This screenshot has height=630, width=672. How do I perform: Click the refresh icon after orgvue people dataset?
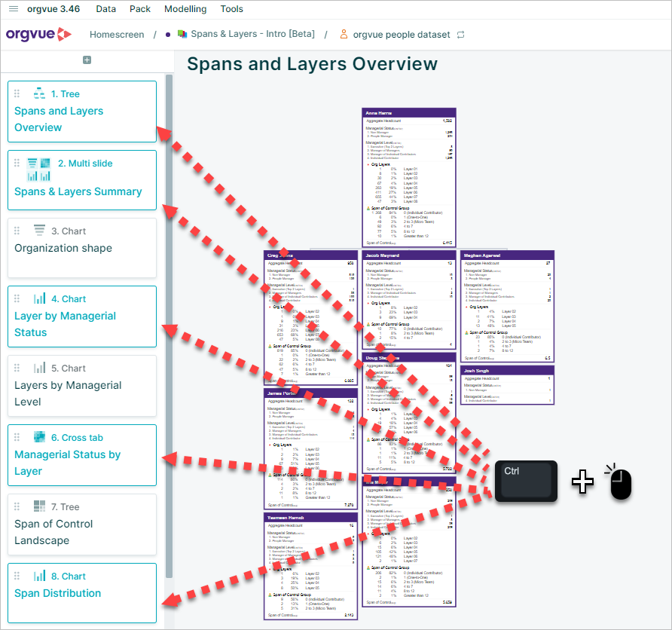tap(461, 35)
